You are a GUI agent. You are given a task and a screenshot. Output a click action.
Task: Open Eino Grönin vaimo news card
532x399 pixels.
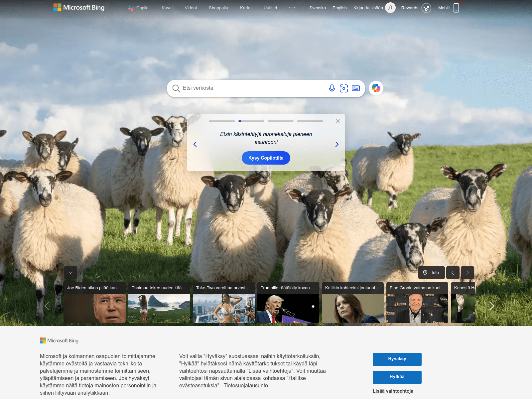[x=417, y=303]
